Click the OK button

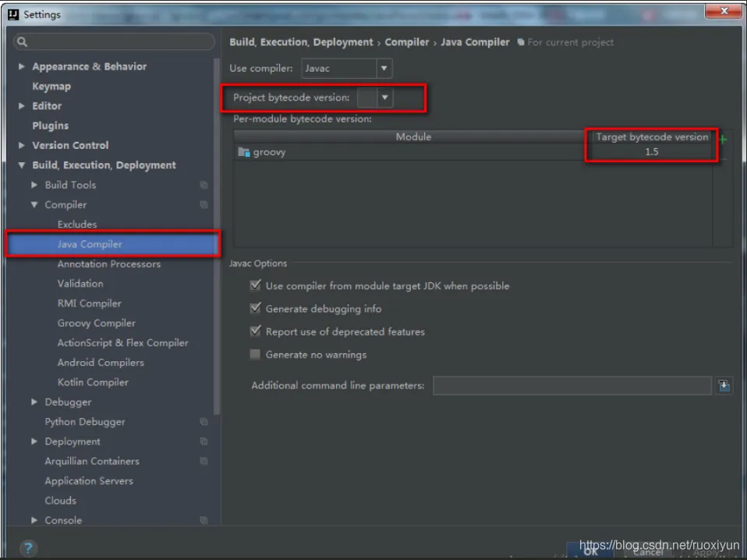[590, 551]
